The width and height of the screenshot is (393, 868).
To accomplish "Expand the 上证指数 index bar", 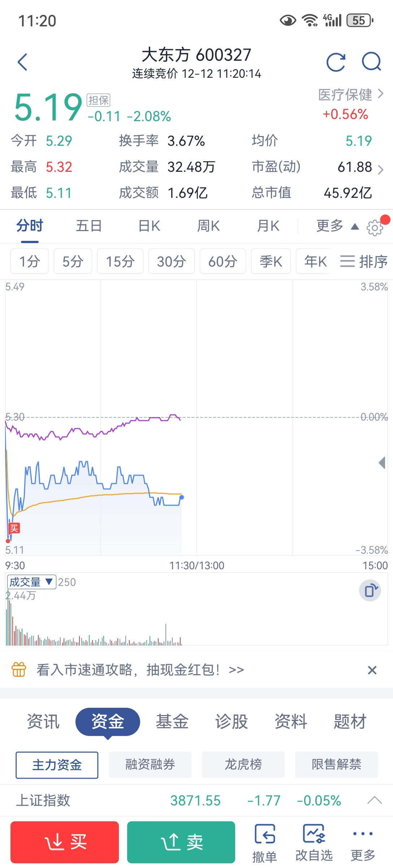I will pyautogui.click(x=374, y=800).
